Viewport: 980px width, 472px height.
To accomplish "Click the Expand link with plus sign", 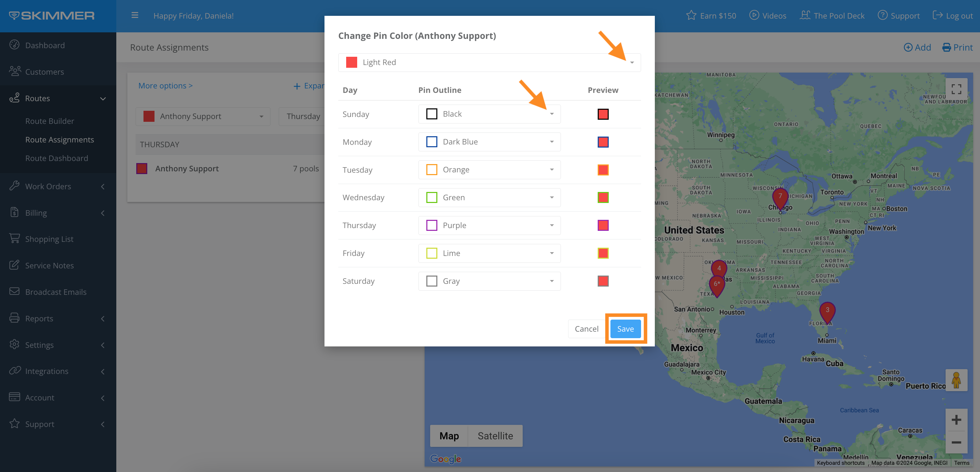I will coord(309,86).
